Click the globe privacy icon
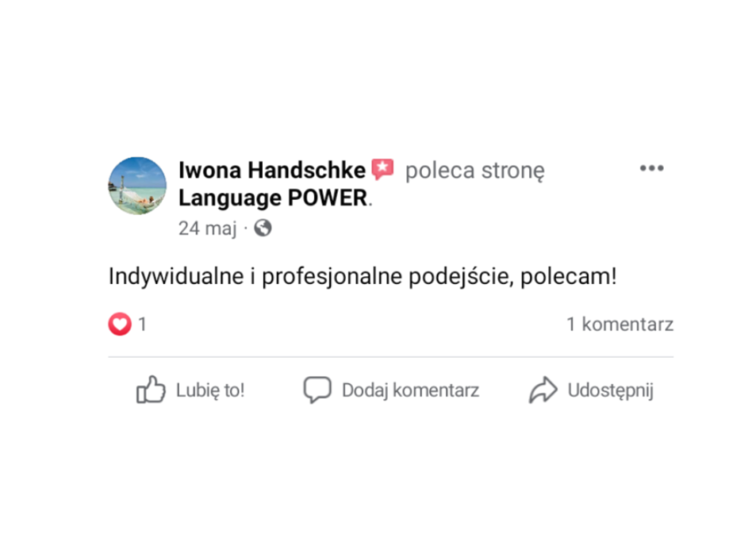This screenshot has height=546, width=756. (263, 228)
